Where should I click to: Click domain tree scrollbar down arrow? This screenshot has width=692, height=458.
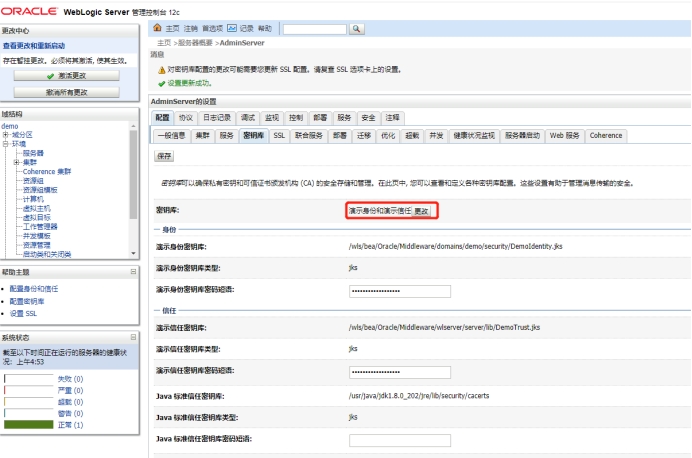point(133,253)
